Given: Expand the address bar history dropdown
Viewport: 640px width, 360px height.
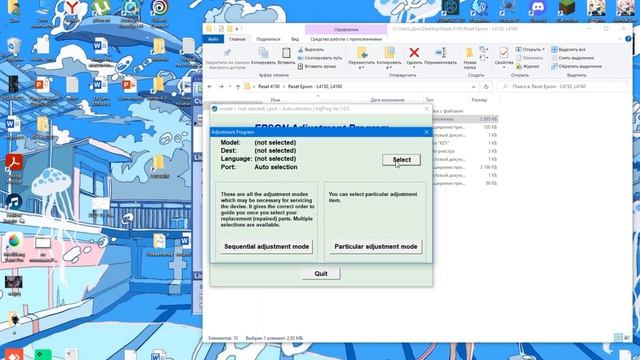Looking at the screenshot, I should (x=473, y=87).
